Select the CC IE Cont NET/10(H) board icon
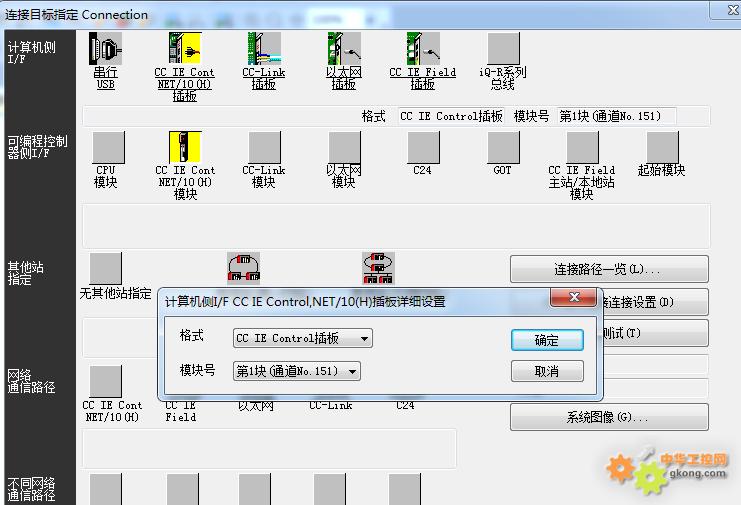The height and width of the screenshot is (505, 741). 185,48
